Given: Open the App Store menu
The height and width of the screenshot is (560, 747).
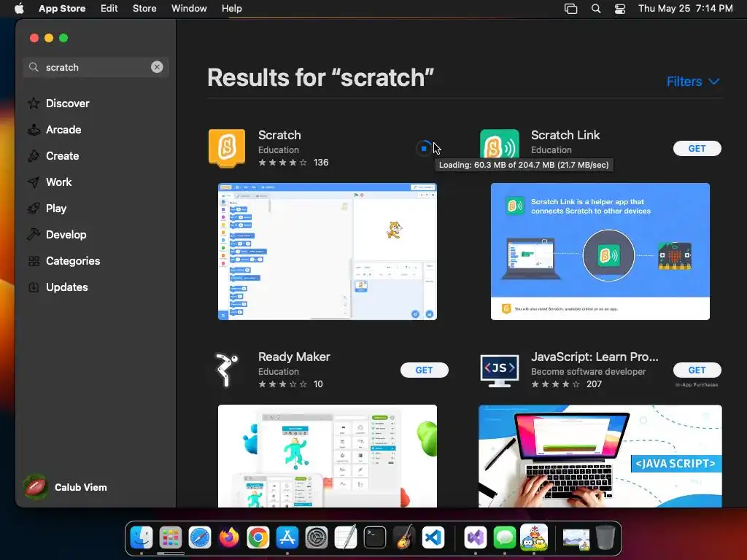Looking at the screenshot, I should click(62, 8).
